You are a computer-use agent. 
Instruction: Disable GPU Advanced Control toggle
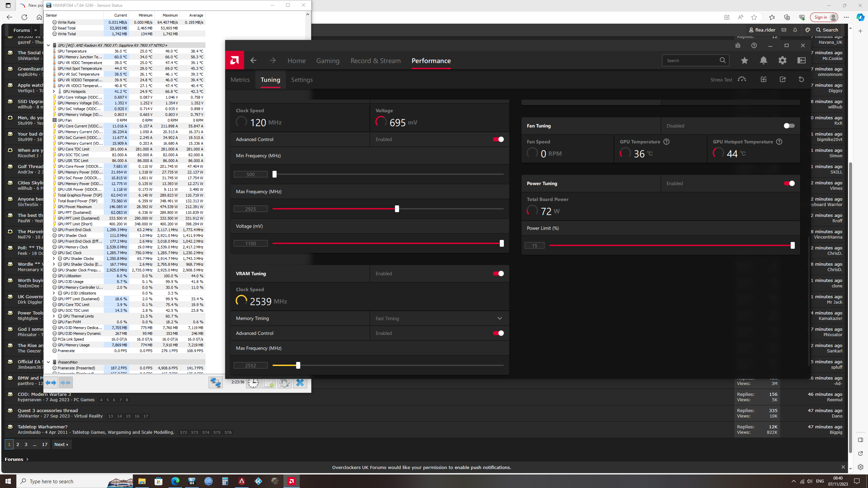pyautogui.click(x=498, y=139)
